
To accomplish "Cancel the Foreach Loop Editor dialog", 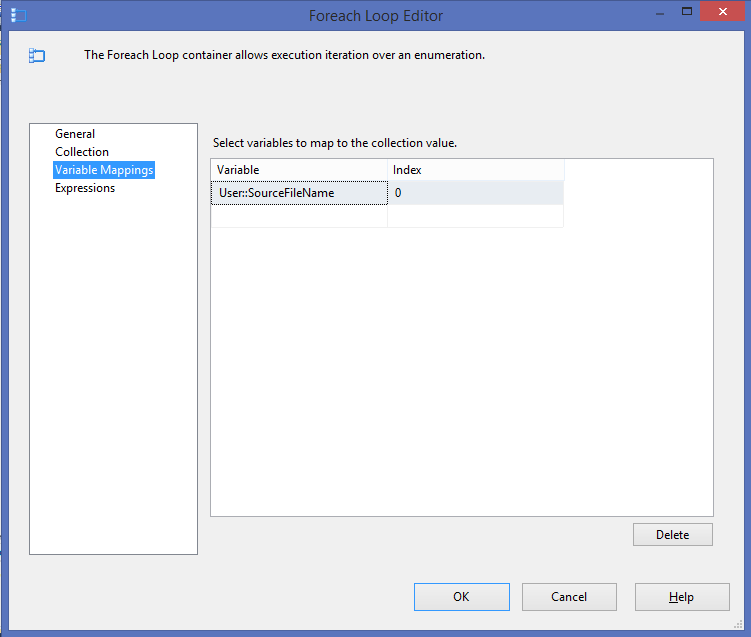I will 569,597.
